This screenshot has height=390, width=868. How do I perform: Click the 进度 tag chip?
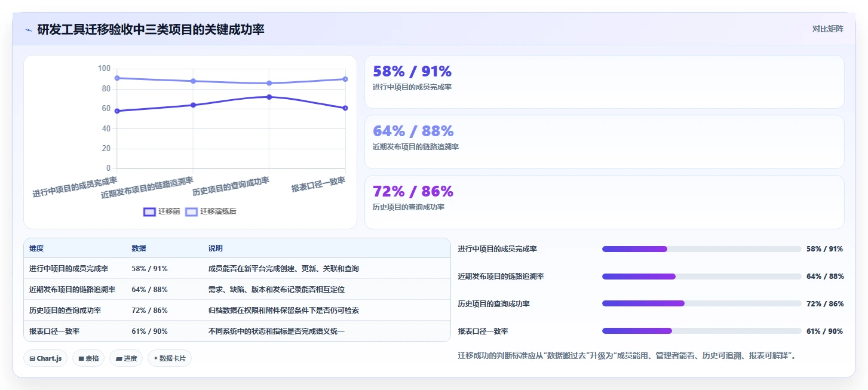click(x=126, y=358)
